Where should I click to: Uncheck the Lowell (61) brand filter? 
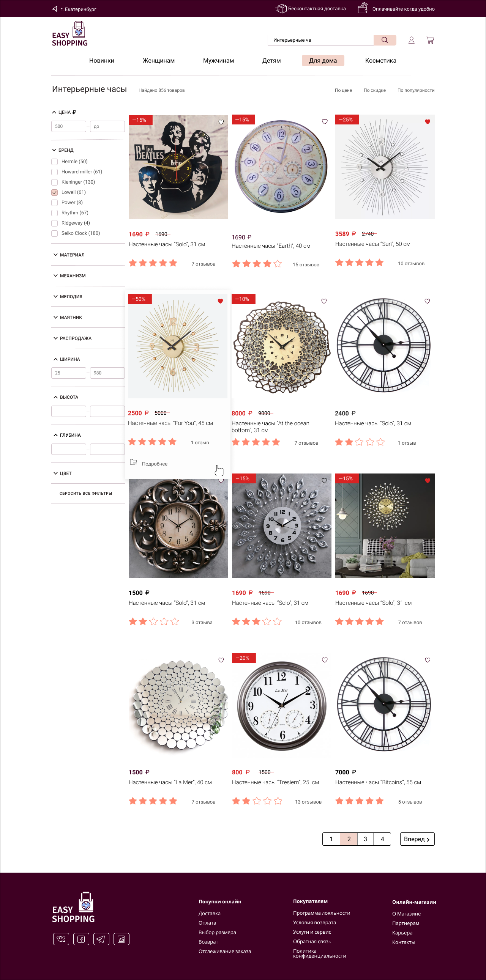tap(54, 192)
